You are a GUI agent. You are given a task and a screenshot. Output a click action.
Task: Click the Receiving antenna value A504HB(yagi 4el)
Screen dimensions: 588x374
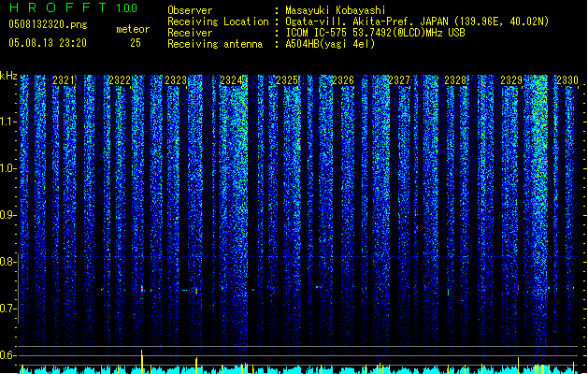click(x=330, y=44)
